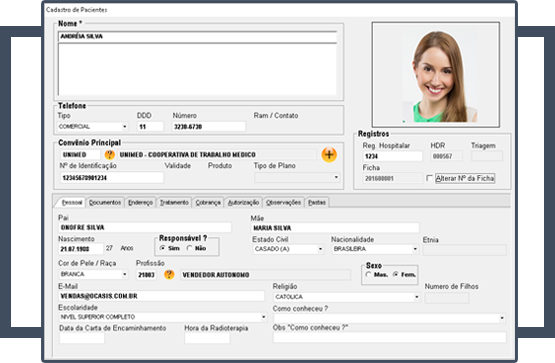Click the Nascimento date field
This screenshot has width=555, height=363.
(x=81, y=249)
